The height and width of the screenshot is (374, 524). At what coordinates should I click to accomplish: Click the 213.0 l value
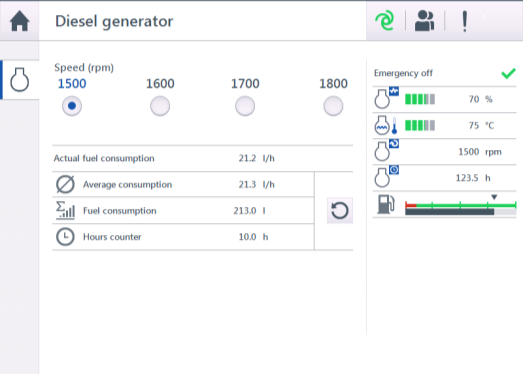pos(249,211)
